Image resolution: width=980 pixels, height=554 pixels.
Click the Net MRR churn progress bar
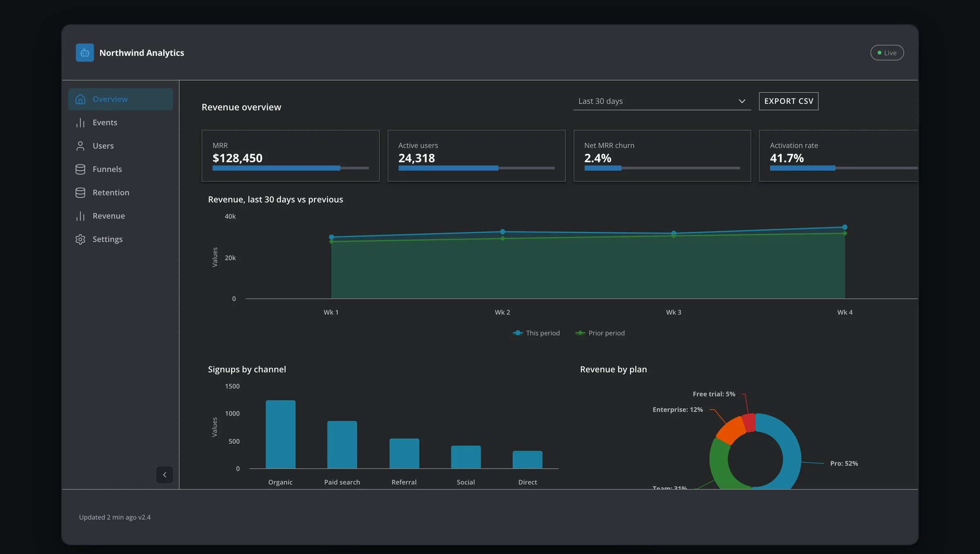click(x=662, y=168)
